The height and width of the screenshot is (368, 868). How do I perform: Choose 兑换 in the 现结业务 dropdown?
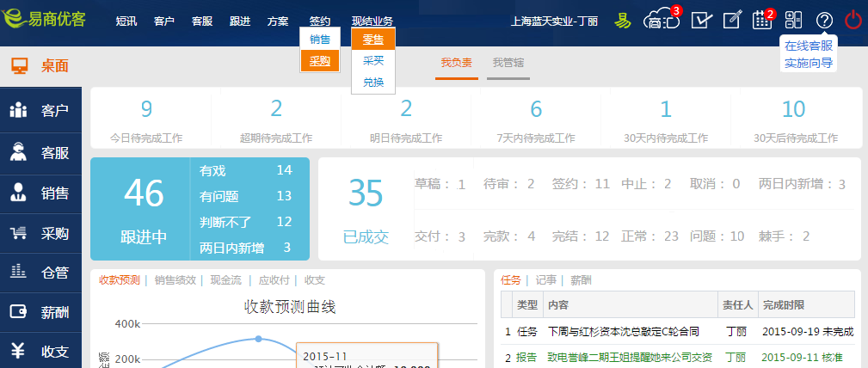tap(373, 83)
